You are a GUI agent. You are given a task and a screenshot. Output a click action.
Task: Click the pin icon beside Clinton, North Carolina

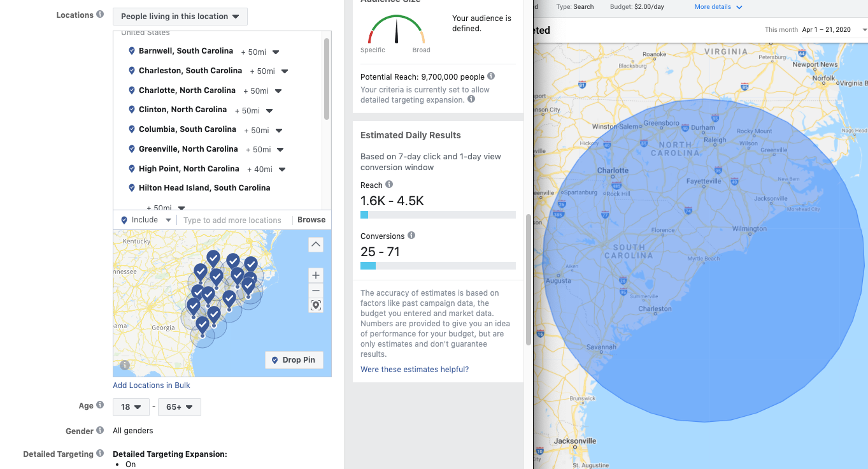tap(132, 110)
